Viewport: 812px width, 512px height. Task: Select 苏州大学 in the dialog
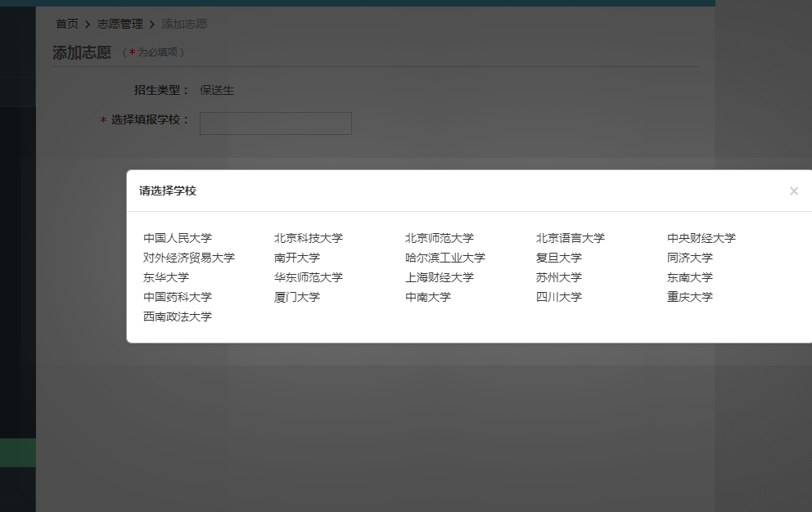[x=559, y=277]
